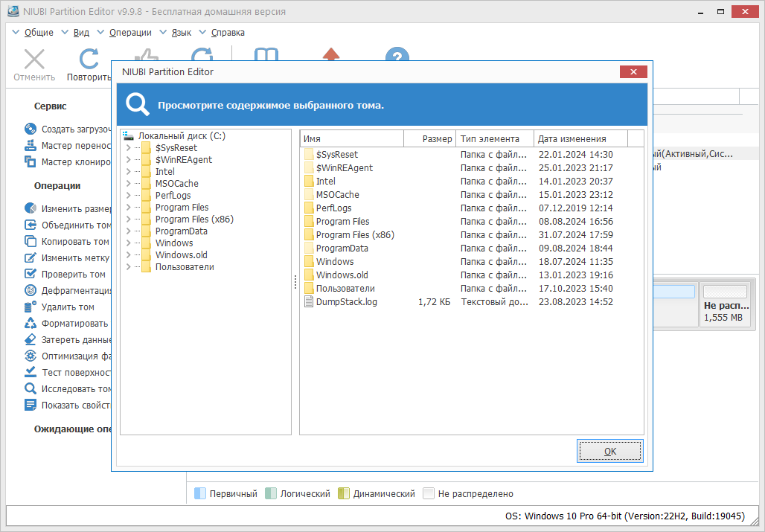Click the Проверить том icon
765x532 pixels.
click(31, 274)
